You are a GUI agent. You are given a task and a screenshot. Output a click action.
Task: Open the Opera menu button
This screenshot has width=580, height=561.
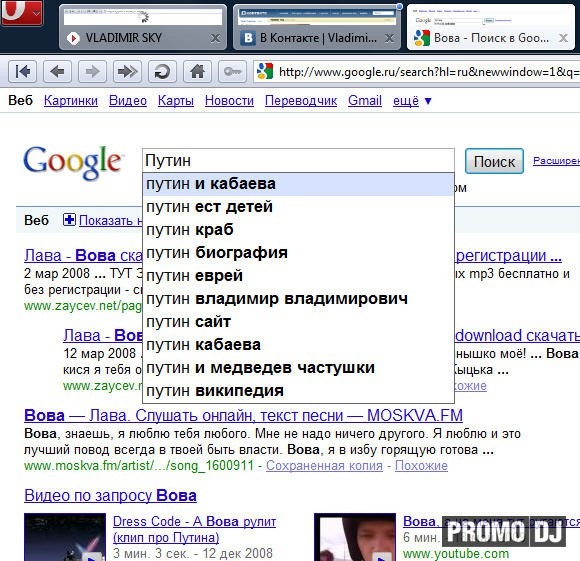(21, 12)
